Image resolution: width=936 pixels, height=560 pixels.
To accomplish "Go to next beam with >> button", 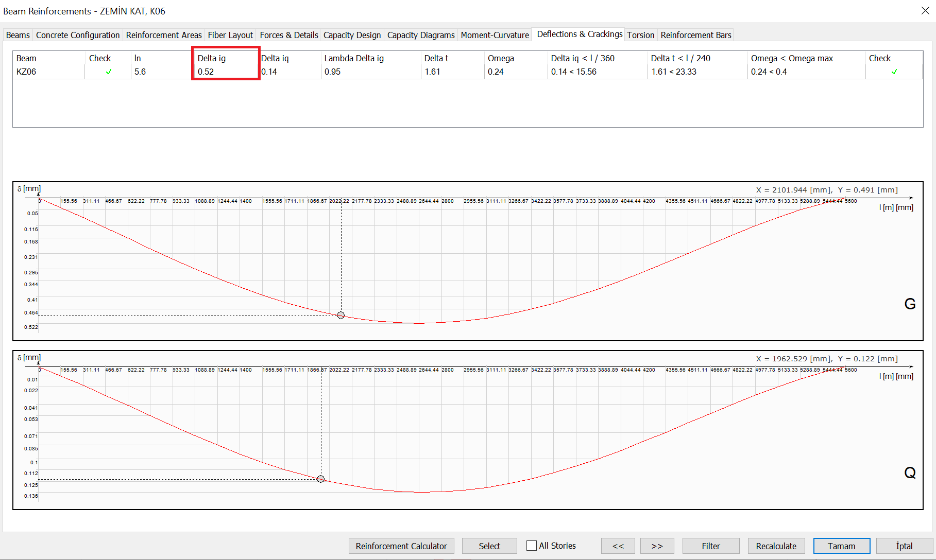I will coord(657,546).
